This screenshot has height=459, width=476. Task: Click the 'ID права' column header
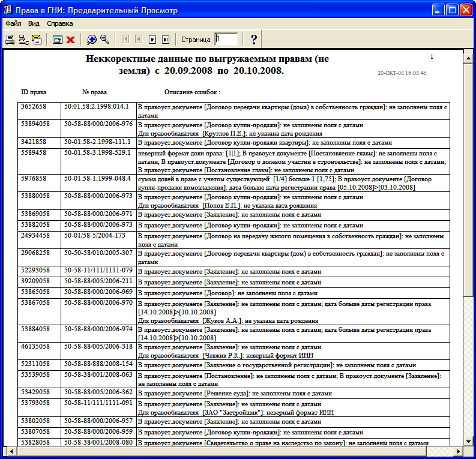(x=34, y=92)
